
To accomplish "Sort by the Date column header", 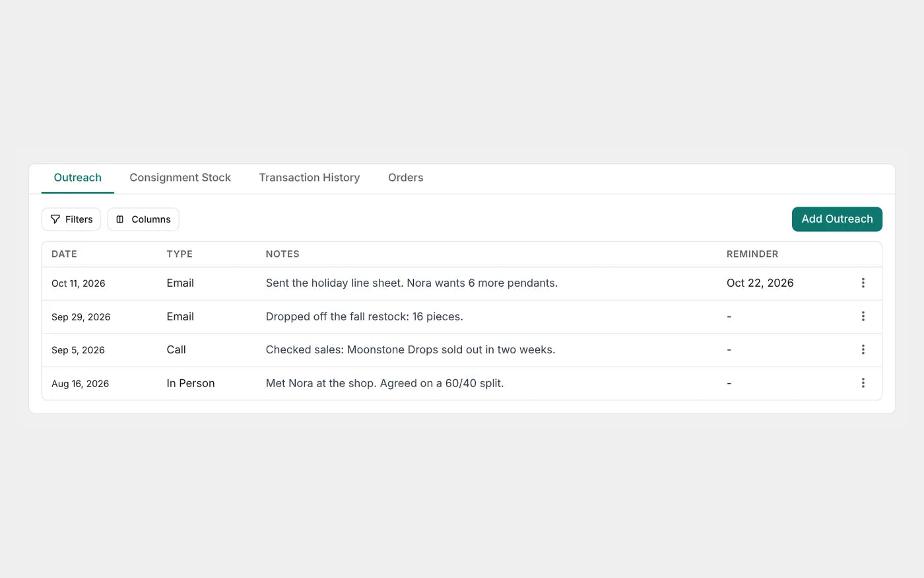I will 65,254.
